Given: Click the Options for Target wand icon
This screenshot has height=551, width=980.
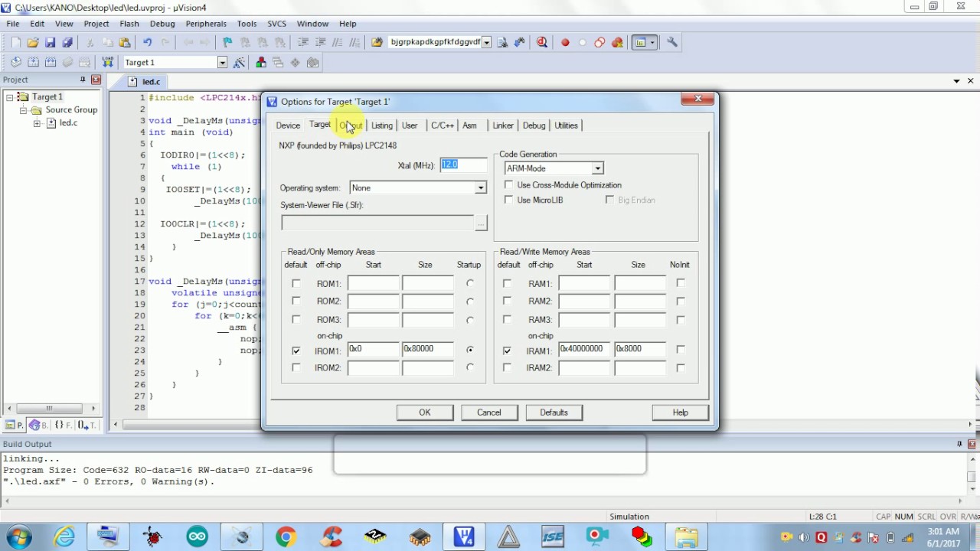Looking at the screenshot, I should tap(239, 63).
